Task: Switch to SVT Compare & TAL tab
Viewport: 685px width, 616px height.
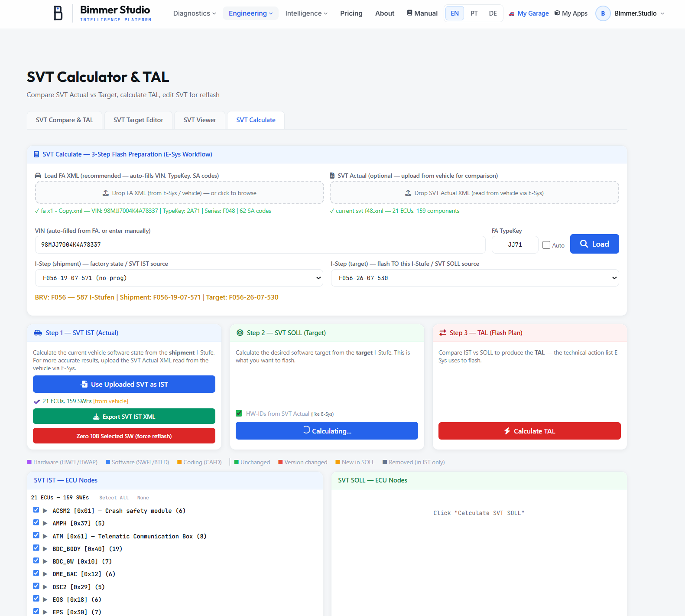Action: pos(65,120)
